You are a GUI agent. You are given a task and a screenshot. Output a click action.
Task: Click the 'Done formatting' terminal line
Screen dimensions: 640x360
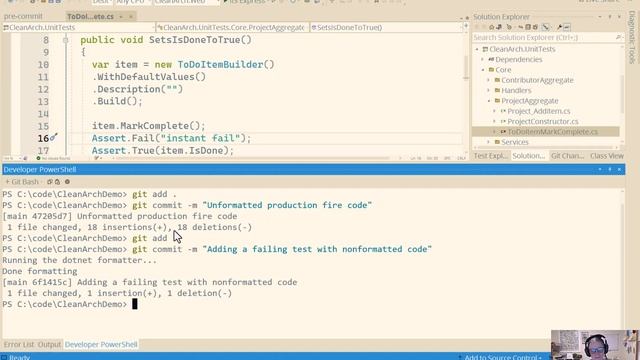click(x=40, y=271)
